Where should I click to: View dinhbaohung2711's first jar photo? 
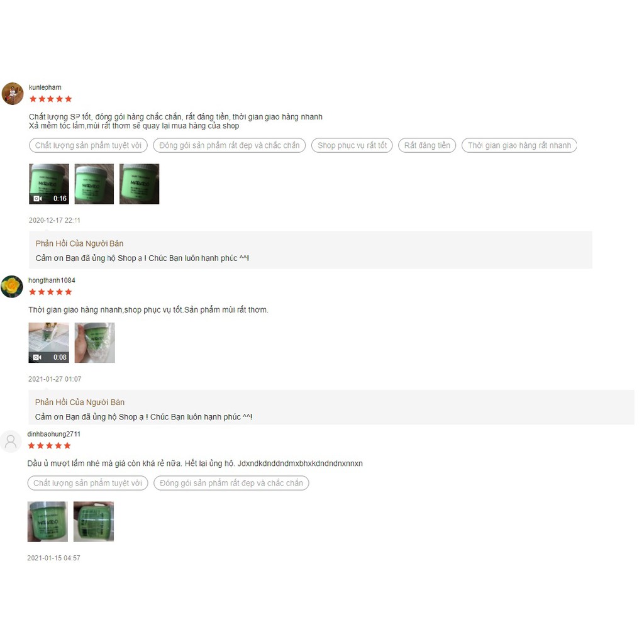(48, 521)
